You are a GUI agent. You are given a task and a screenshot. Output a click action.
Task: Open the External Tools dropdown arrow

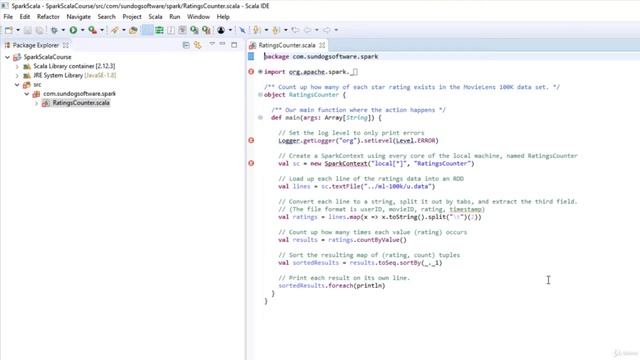(x=102, y=30)
